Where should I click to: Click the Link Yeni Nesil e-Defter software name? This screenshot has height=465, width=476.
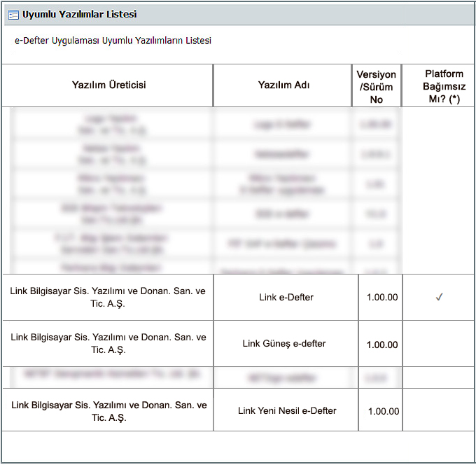pyautogui.click(x=287, y=410)
